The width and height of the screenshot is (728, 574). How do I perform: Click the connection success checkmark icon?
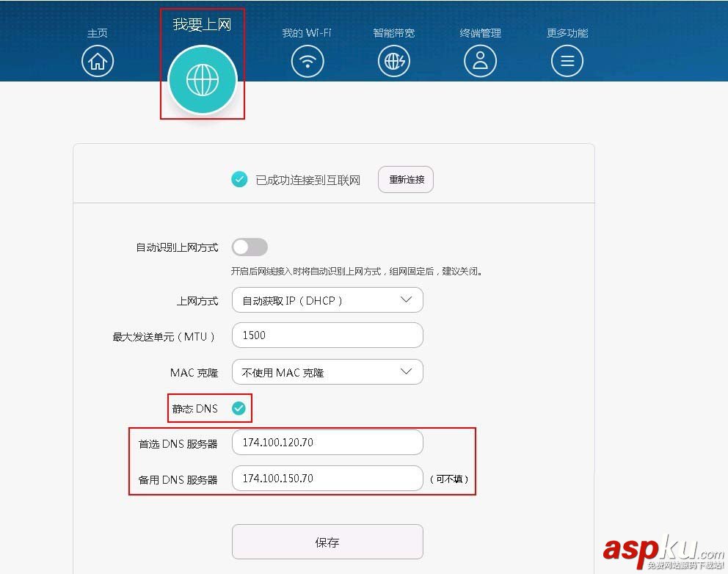(239, 179)
